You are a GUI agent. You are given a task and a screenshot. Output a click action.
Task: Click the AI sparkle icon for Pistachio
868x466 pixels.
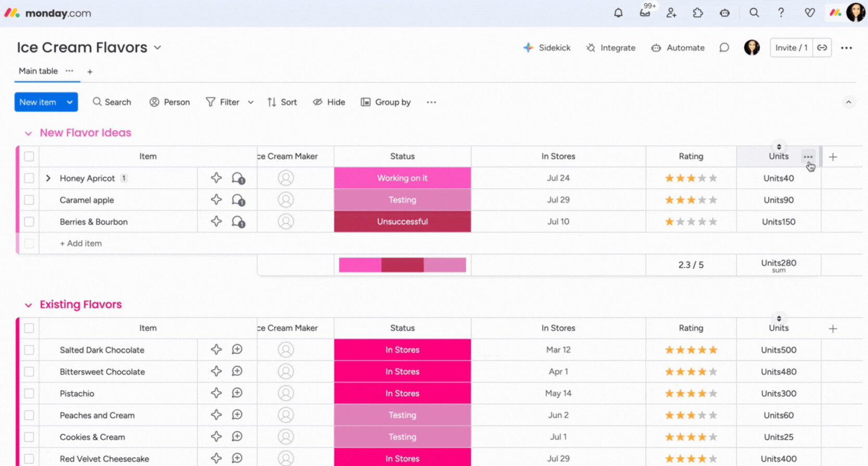pos(216,393)
